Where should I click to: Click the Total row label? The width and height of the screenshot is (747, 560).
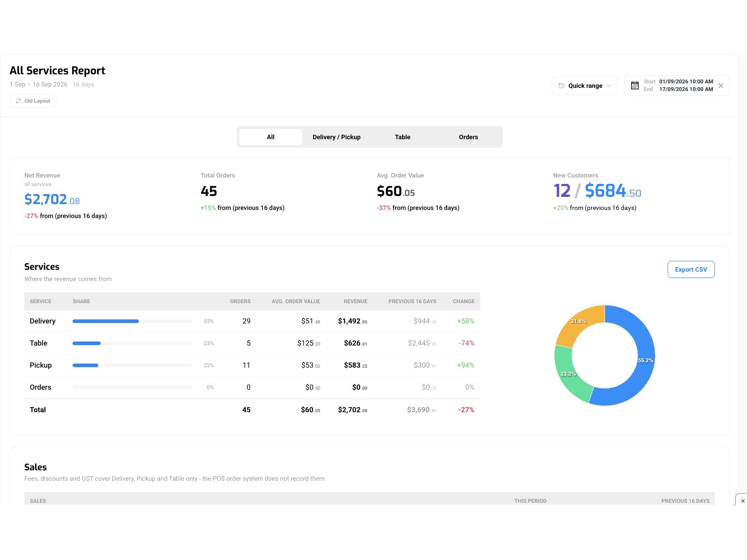[x=38, y=410]
